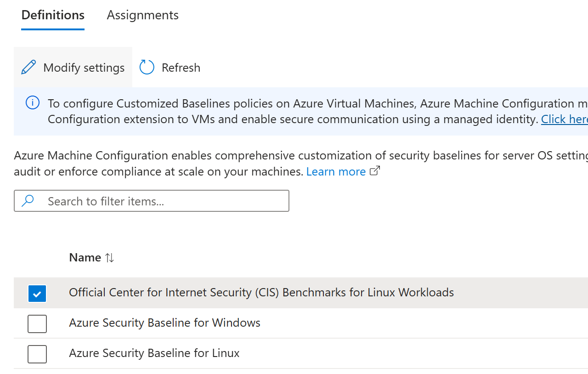Screen dimensions: 588x374
Task: Select the Azure Security Baseline for Linux row
Action: (154, 353)
